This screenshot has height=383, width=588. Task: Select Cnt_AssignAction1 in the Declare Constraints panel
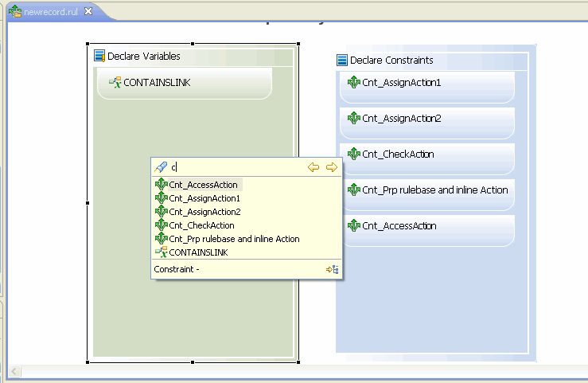(x=427, y=88)
